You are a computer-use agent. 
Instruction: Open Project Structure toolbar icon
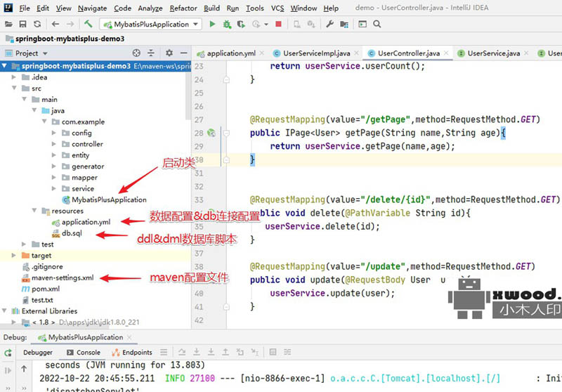tap(344, 24)
